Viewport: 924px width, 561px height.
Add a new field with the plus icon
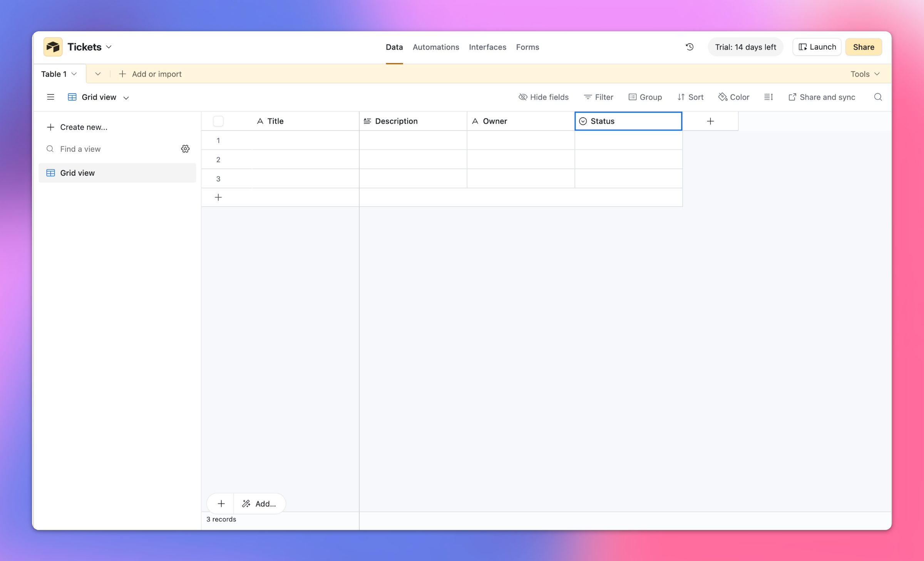click(x=710, y=121)
